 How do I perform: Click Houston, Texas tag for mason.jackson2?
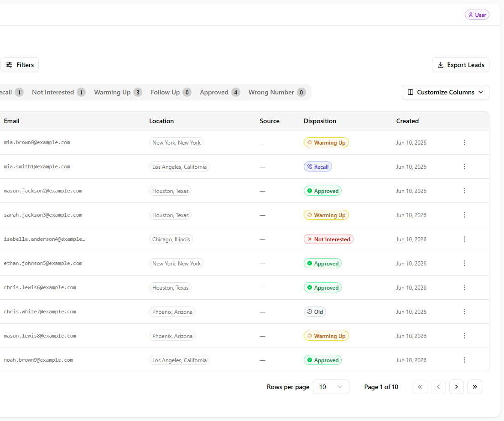click(171, 191)
